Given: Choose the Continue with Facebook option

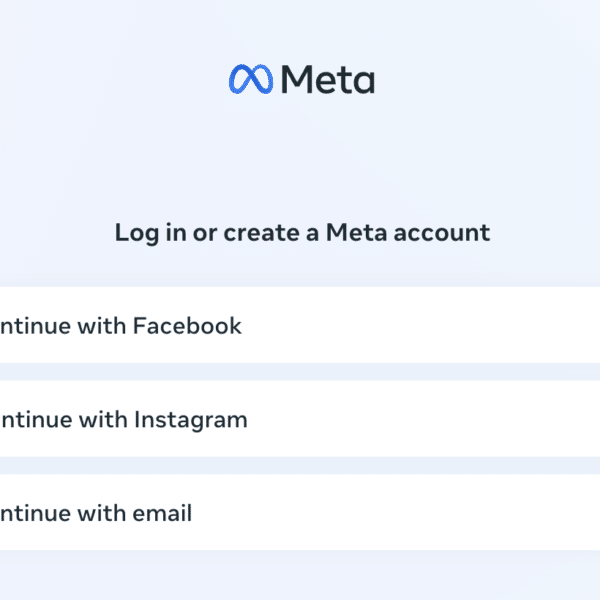Looking at the screenshot, I should pos(300,325).
